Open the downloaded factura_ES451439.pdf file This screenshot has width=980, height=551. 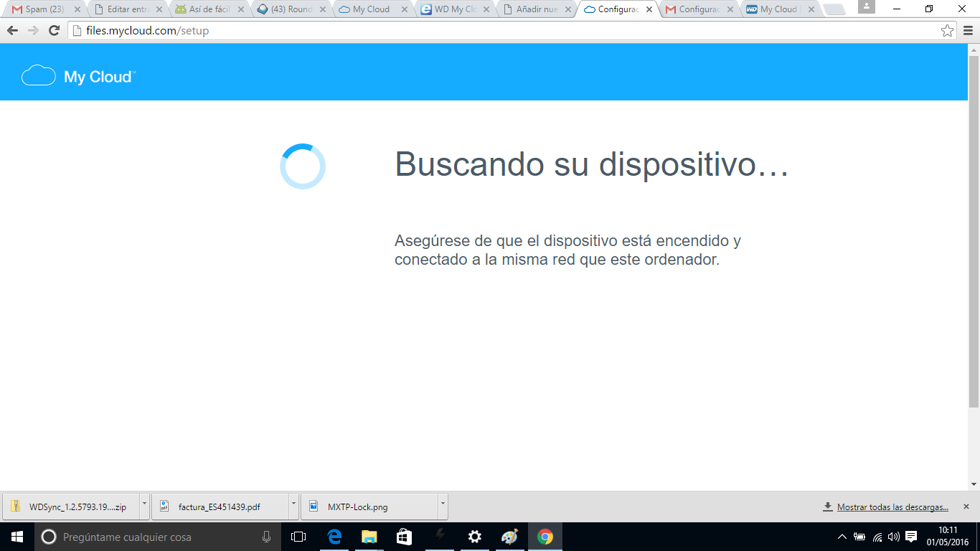[219, 507]
